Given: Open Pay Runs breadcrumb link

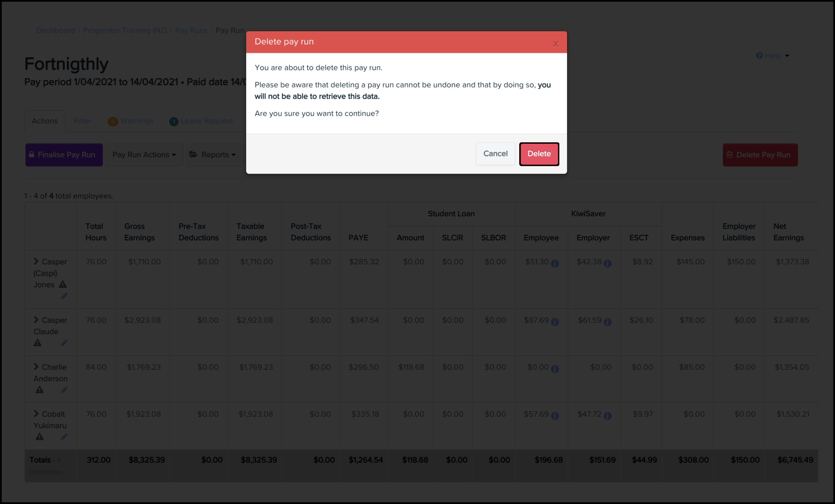Looking at the screenshot, I should point(191,30).
